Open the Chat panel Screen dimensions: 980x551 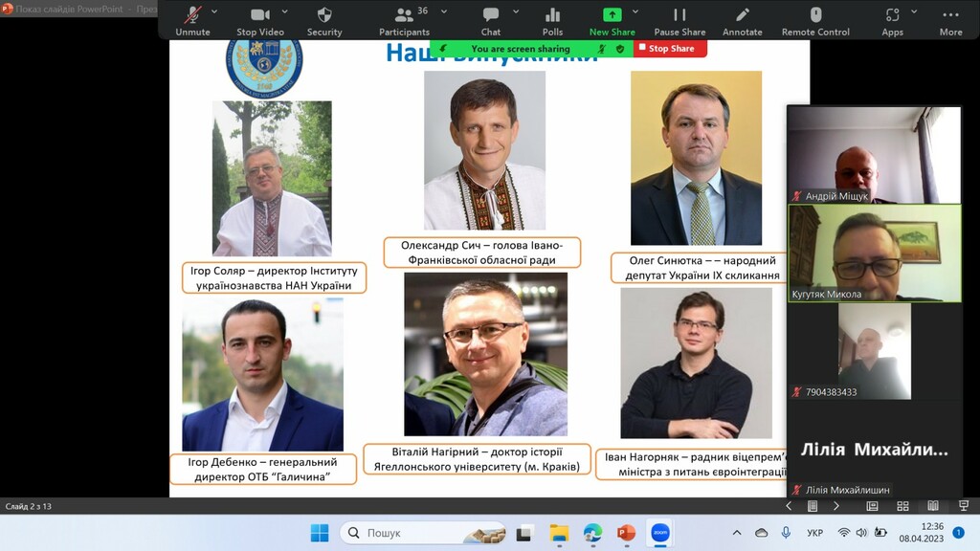click(491, 19)
